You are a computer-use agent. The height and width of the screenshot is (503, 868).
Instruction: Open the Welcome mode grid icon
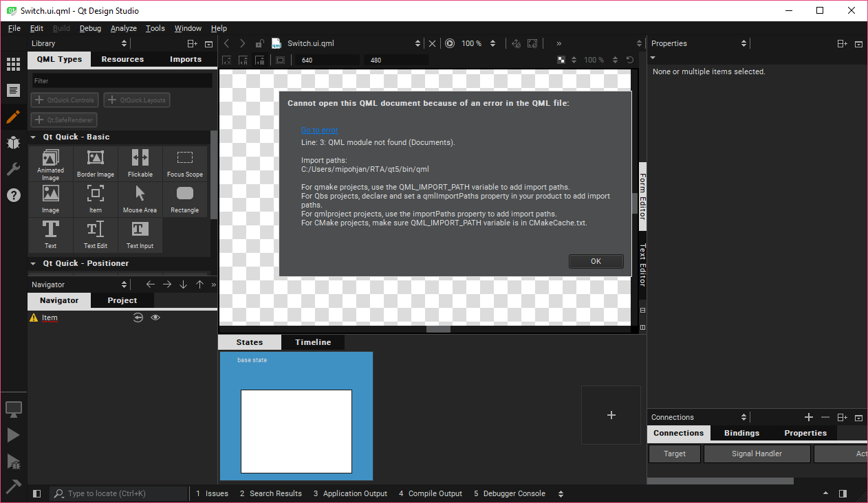point(13,65)
